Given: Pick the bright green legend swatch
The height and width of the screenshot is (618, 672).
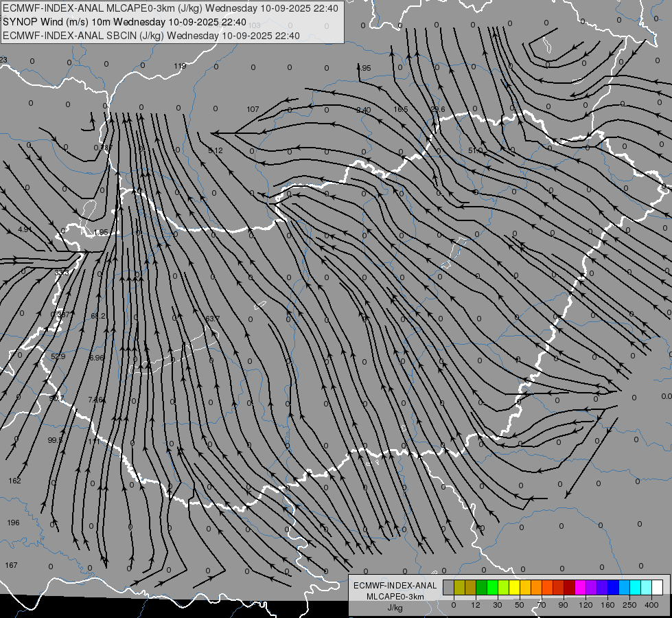Looking at the screenshot, I should click(x=492, y=587).
